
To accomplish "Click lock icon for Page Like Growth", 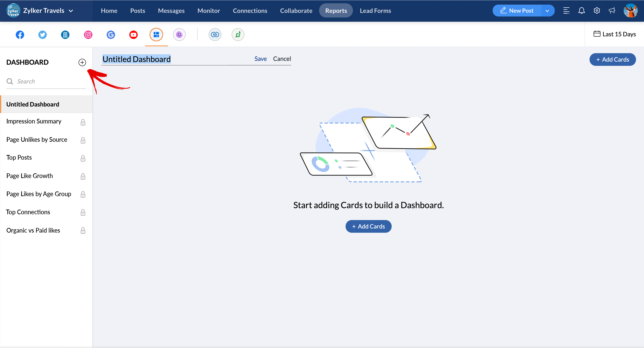I will point(83,176).
